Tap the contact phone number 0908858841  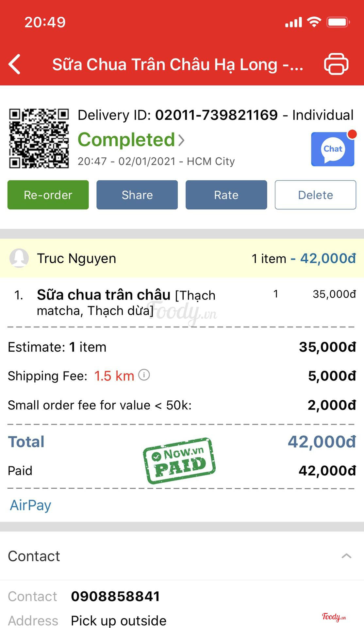click(115, 596)
